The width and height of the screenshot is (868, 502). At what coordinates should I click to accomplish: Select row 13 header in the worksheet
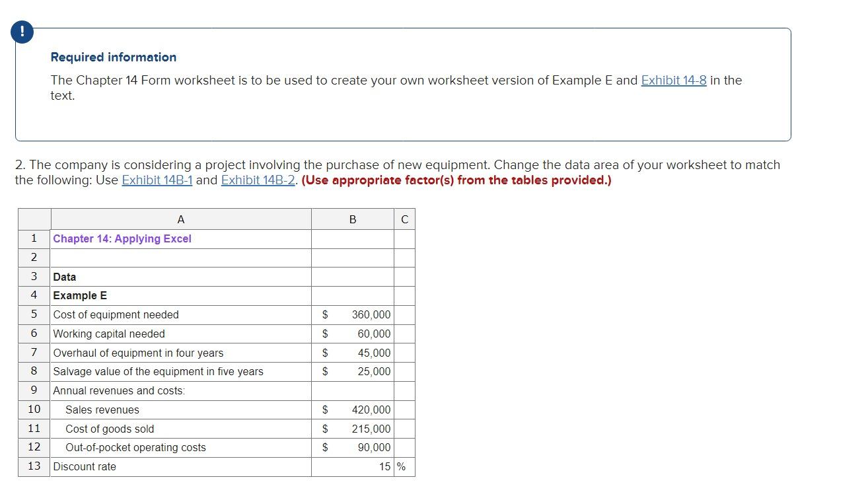pos(34,466)
